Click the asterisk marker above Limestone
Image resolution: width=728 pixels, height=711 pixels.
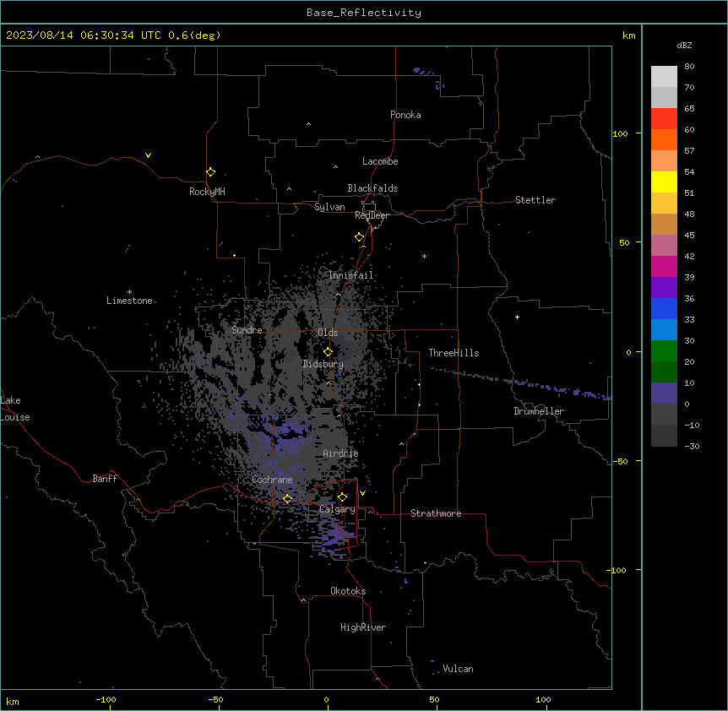pos(129,292)
